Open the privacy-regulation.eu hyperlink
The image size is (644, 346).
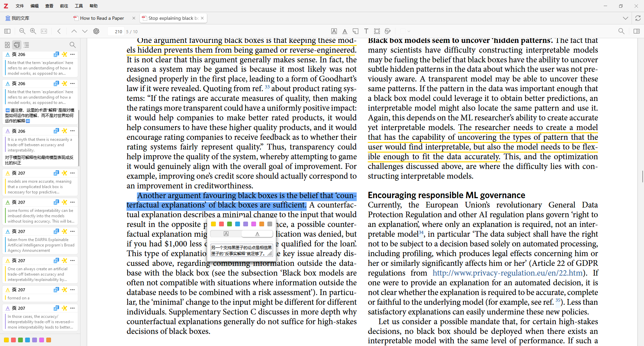507,273
